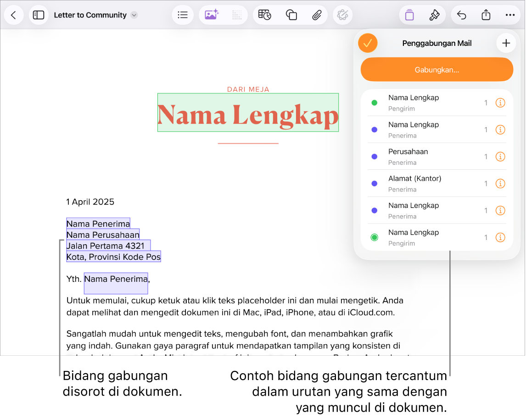Insert a shape icon
This screenshot has height=420, width=526.
291,15
